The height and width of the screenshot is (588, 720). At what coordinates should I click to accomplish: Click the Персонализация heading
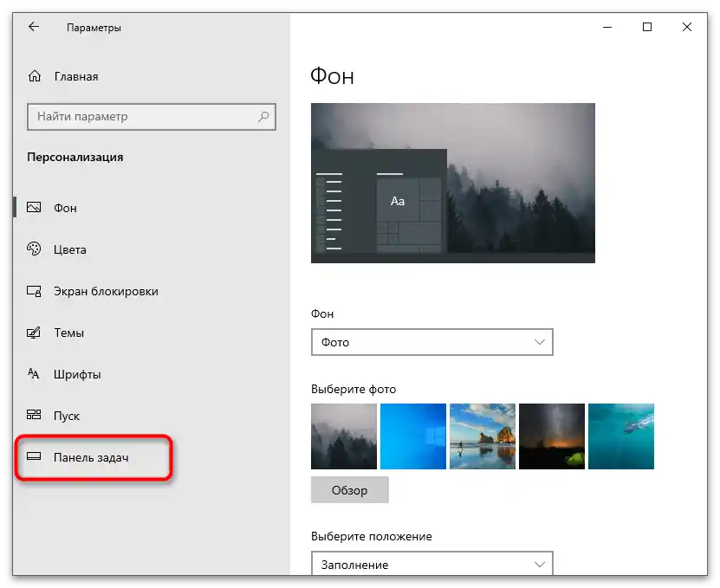[x=75, y=158]
